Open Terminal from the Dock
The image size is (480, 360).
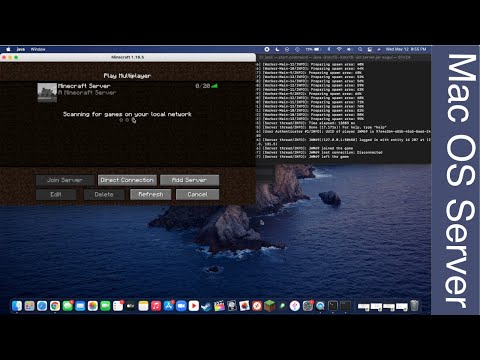pyautogui.click(x=333, y=306)
